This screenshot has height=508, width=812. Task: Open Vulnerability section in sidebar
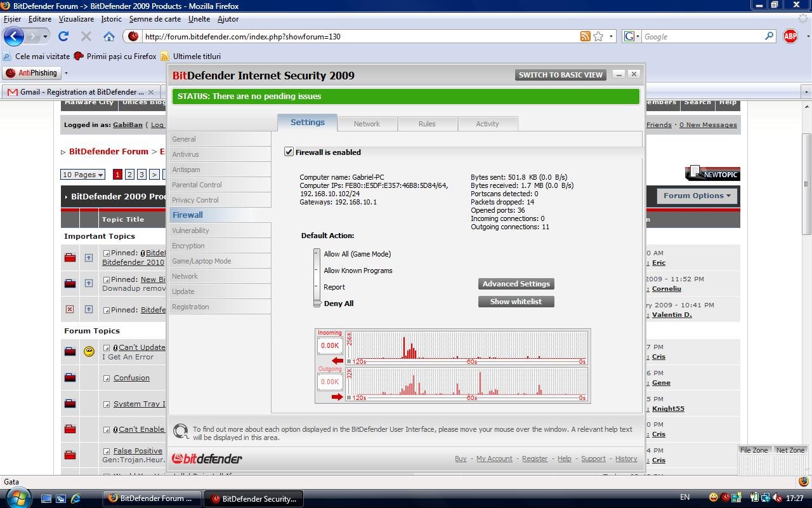pyautogui.click(x=219, y=231)
